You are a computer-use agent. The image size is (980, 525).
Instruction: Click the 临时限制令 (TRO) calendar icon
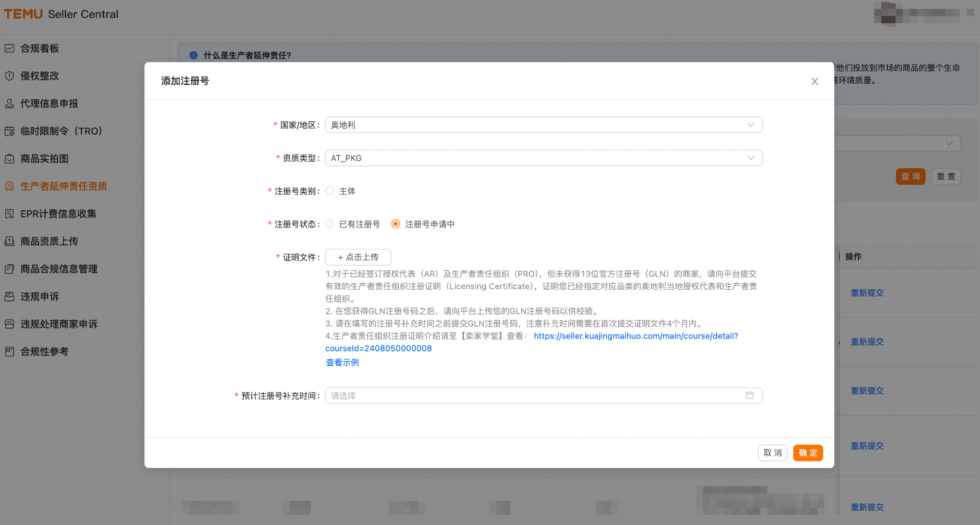pos(10,131)
